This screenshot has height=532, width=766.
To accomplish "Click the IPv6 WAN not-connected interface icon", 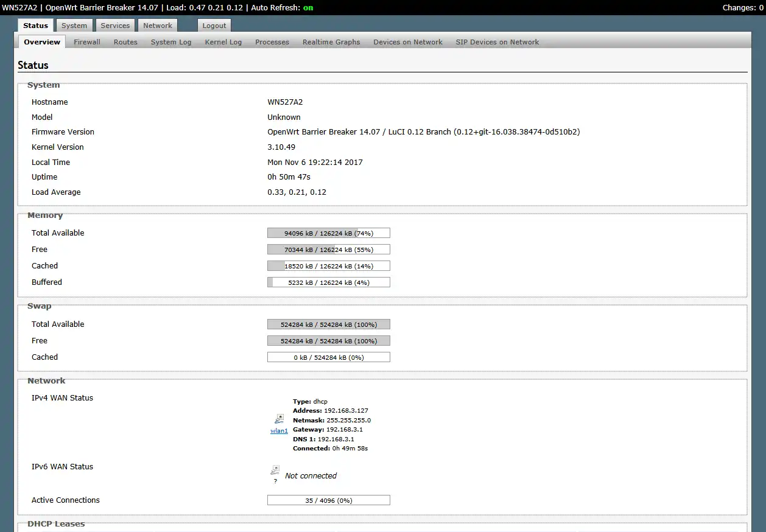I will point(275,471).
